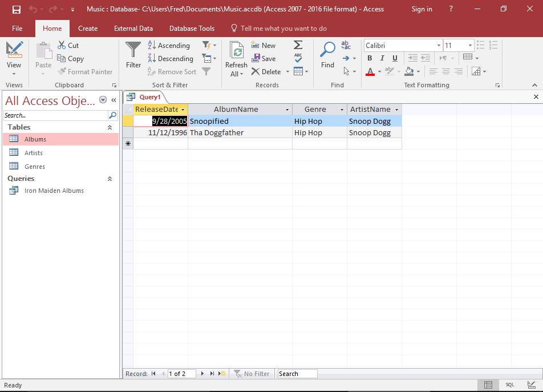This screenshot has width=543, height=392.
Task: Go to the next record
Action: tap(202, 374)
